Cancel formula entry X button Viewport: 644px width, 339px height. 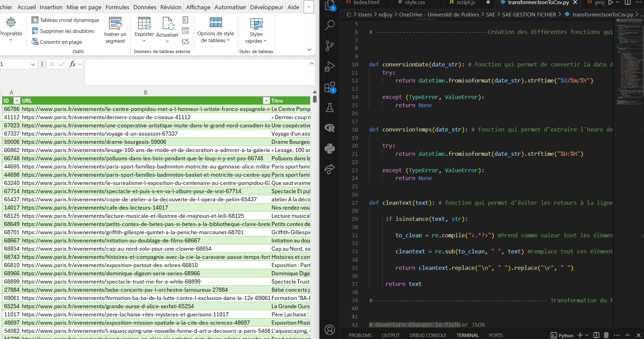[x=52, y=64]
